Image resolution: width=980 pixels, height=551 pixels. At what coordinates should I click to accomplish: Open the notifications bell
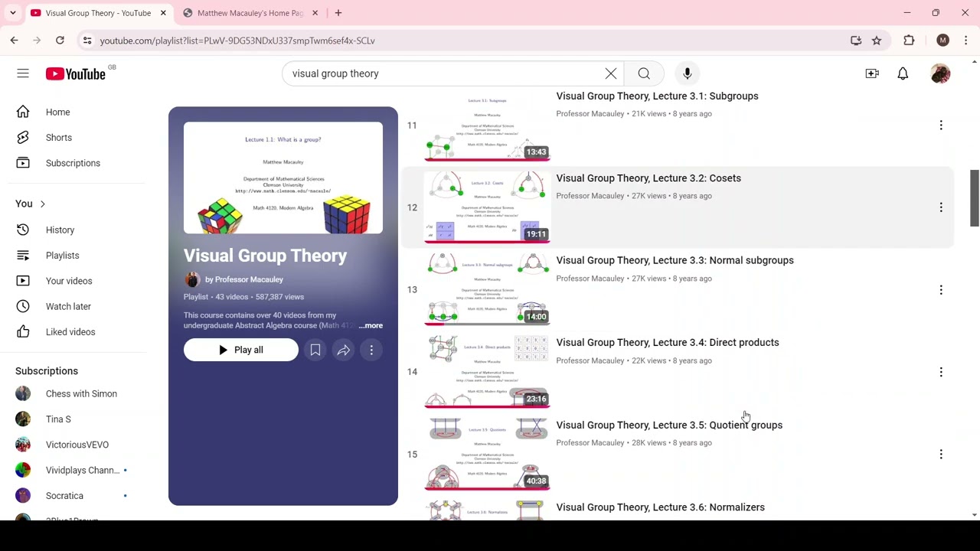click(903, 73)
